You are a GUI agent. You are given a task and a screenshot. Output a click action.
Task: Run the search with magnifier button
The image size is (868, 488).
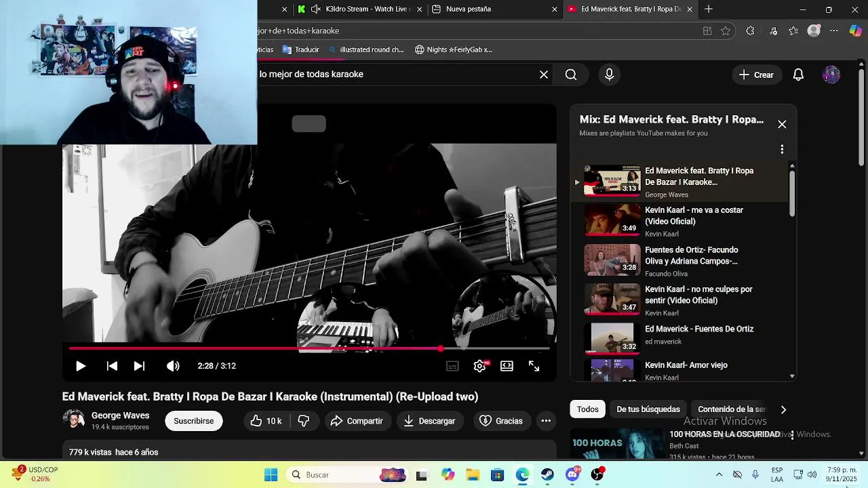point(571,75)
